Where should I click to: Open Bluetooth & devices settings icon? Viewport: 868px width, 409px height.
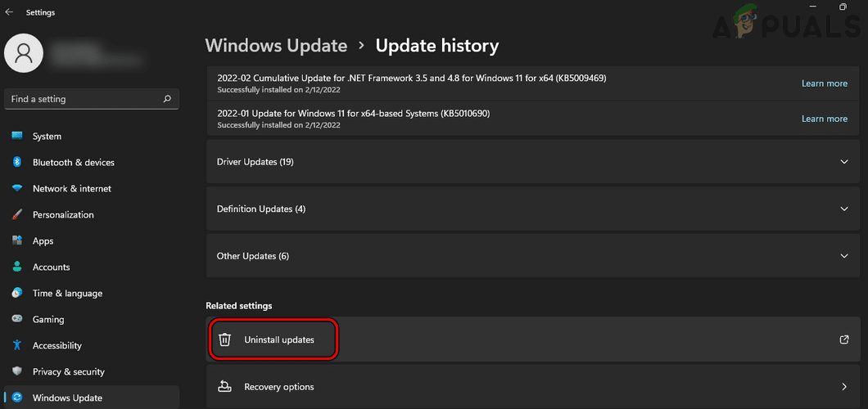pos(16,163)
